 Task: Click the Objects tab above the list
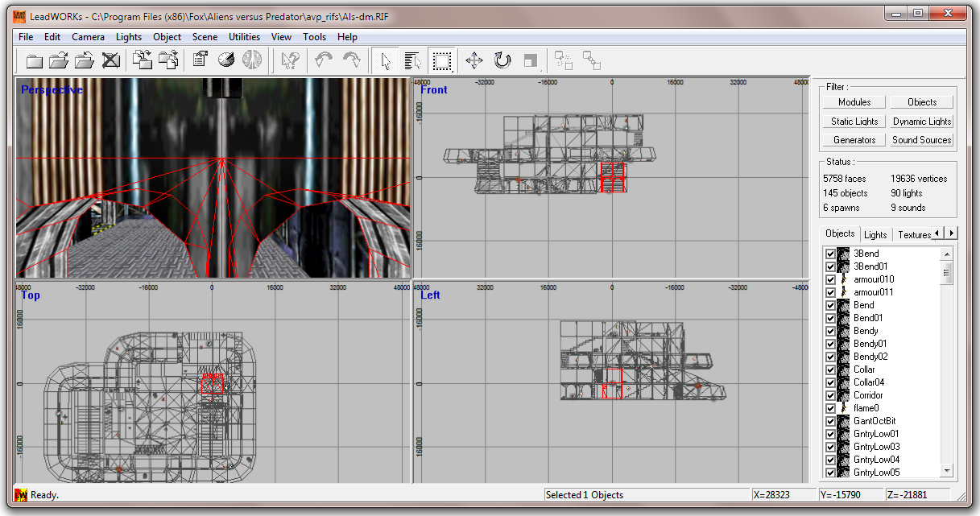point(840,233)
